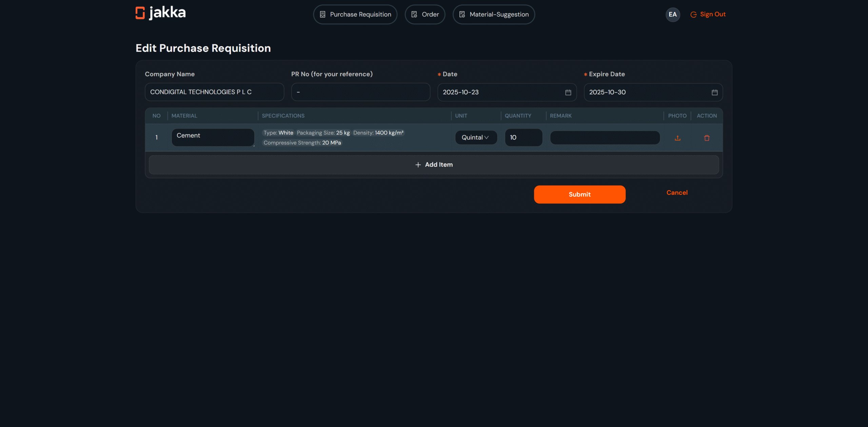
Task: Click the plus icon beside Add Item
Action: click(418, 164)
